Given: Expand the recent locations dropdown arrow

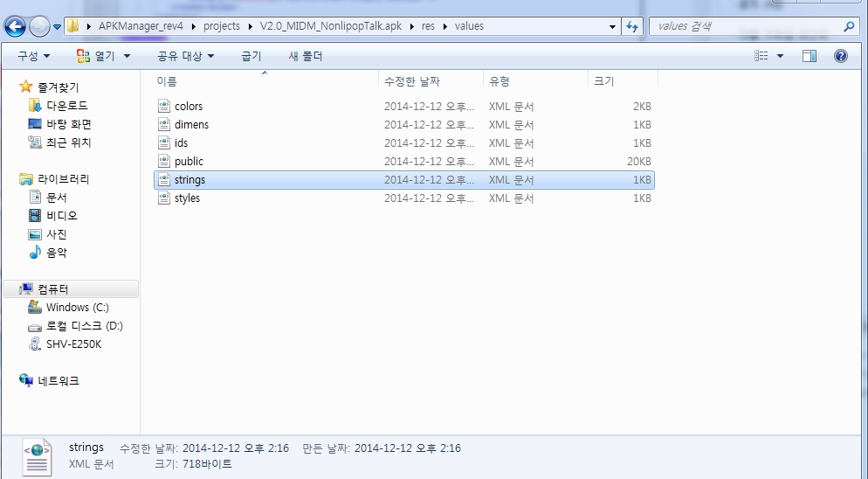Looking at the screenshot, I should point(58,27).
